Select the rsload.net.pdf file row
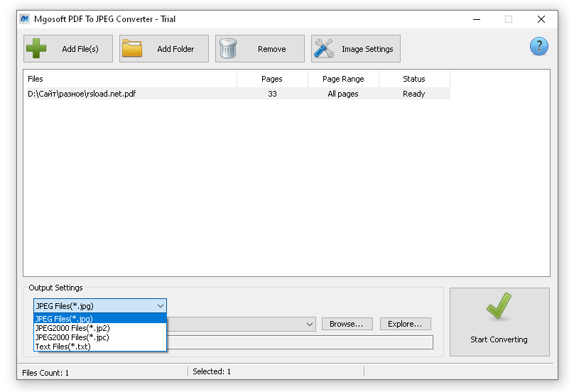Screen dimensions: 569x392 point(239,94)
